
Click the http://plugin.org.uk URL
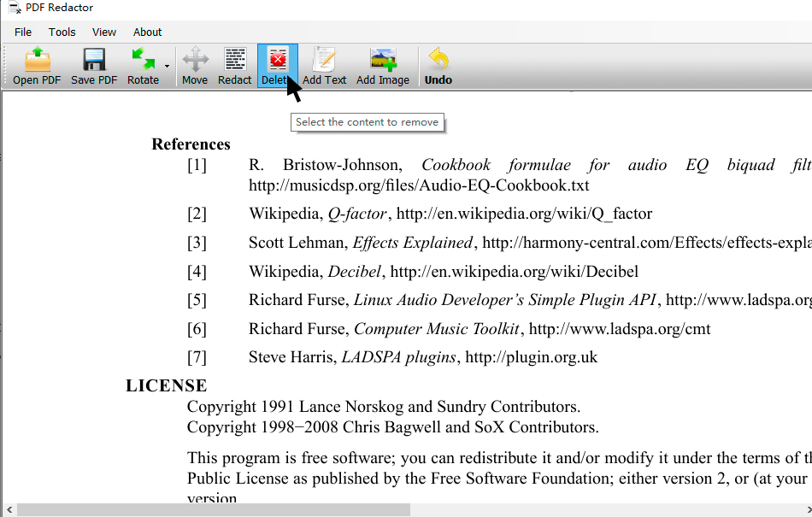click(532, 357)
